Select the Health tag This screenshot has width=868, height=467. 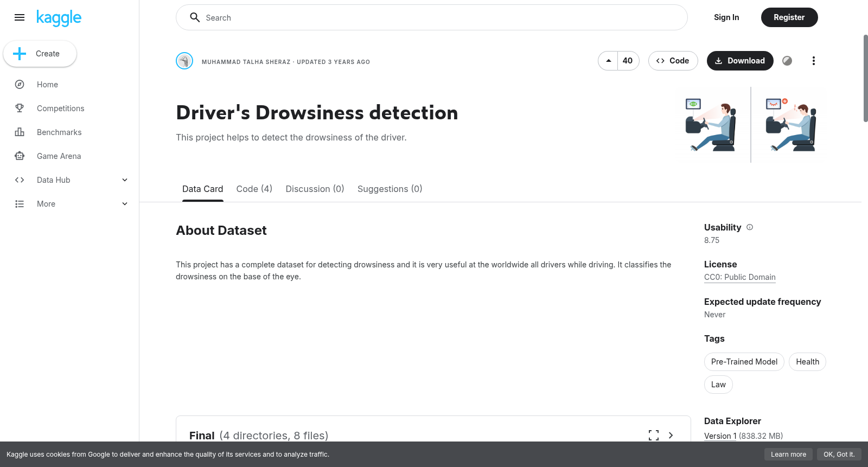807,362
